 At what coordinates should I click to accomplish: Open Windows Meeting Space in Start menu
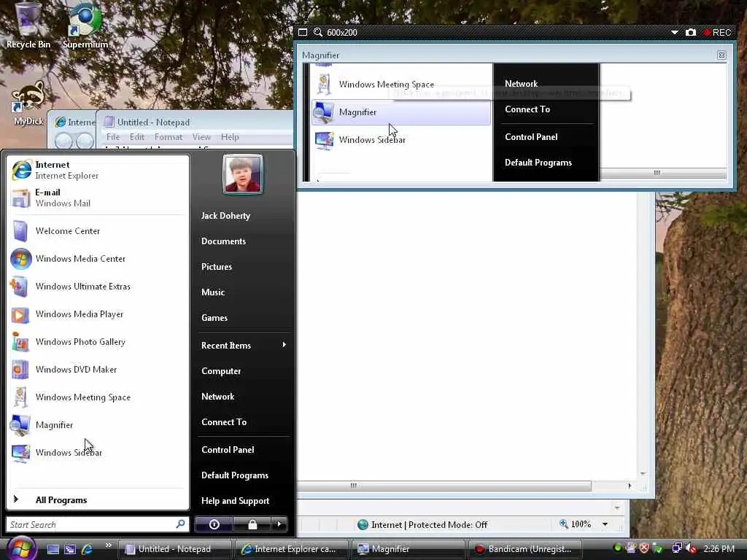pos(98,397)
